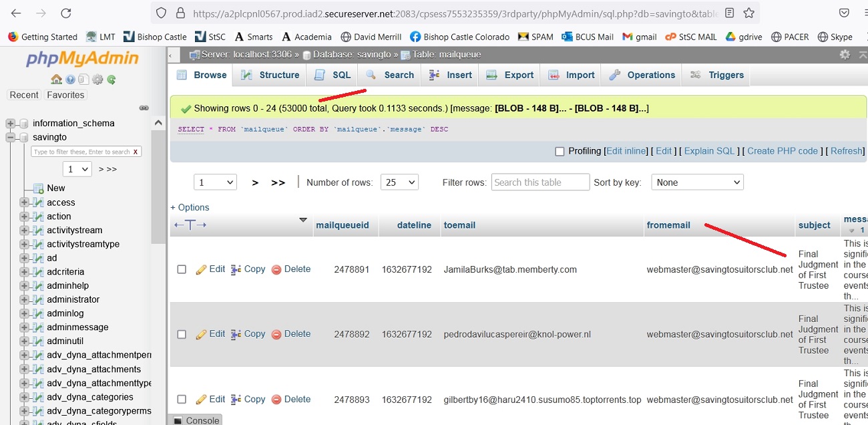The width and height of the screenshot is (868, 425).
Task: Open the Sort by key dropdown
Action: point(696,182)
